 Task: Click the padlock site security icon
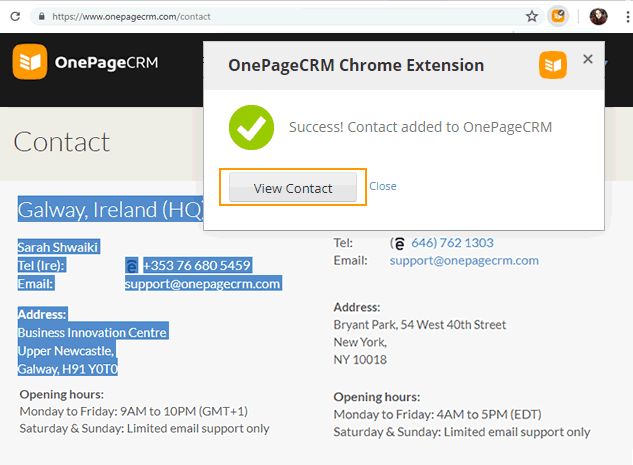(41, 17)
